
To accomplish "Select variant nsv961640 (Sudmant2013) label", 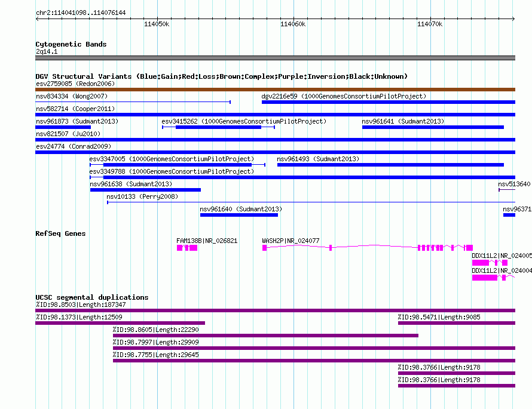I will tap(241, 209).
